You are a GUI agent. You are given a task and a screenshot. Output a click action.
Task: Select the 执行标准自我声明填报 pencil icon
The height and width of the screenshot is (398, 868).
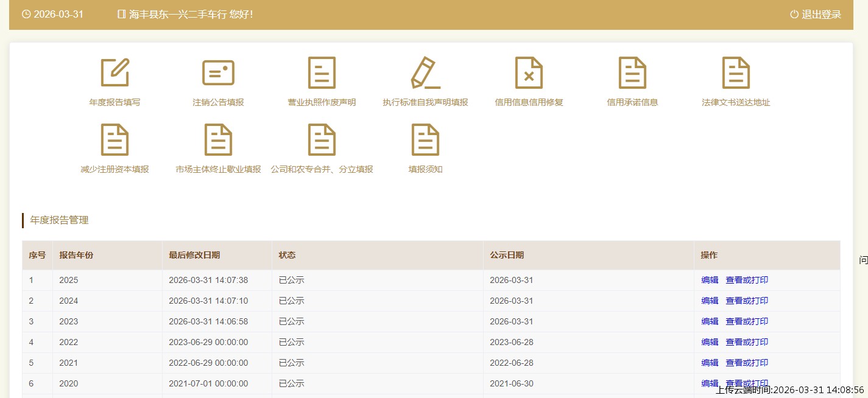pyautogui.click(x=425, y=73)
